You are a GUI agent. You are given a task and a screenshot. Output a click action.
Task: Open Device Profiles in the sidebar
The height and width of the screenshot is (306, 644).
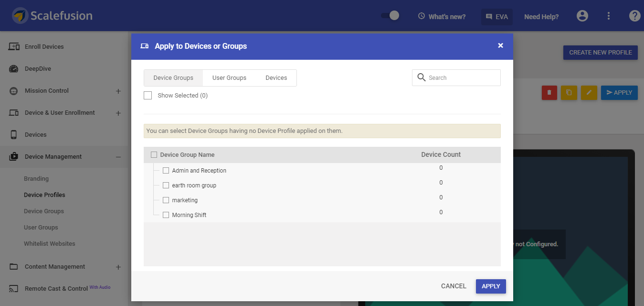point(44,195)
